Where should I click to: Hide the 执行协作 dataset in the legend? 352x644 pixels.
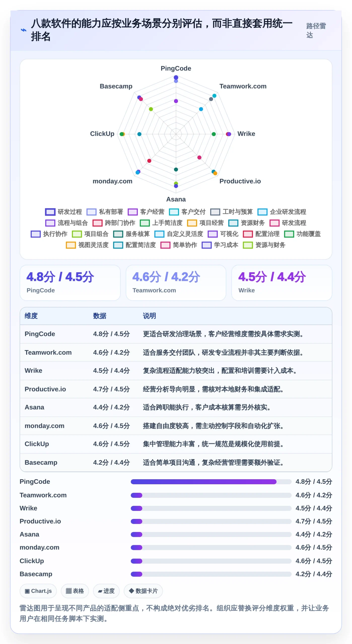(x=49, y=234)
